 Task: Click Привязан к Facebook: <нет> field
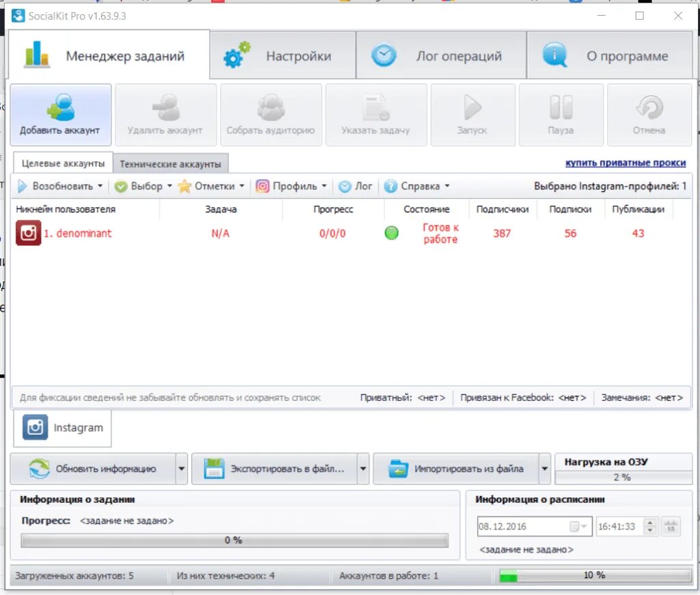[x=523, y=398]
